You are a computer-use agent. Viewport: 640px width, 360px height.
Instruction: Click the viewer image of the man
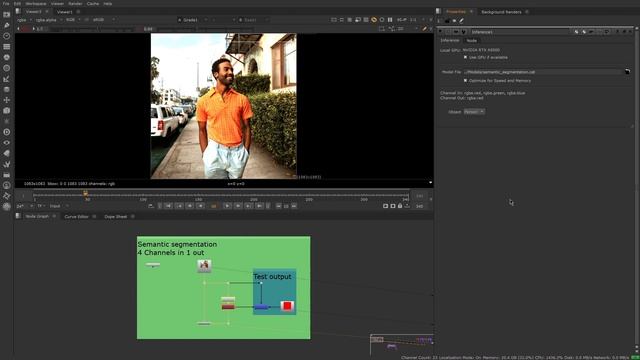224,106
